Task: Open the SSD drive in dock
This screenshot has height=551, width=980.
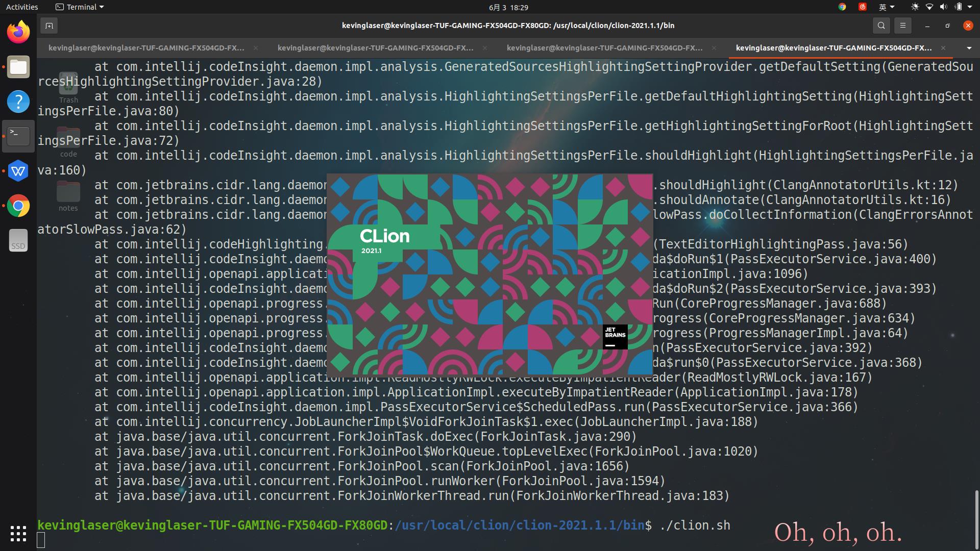Action: click(x=18, y=240)
